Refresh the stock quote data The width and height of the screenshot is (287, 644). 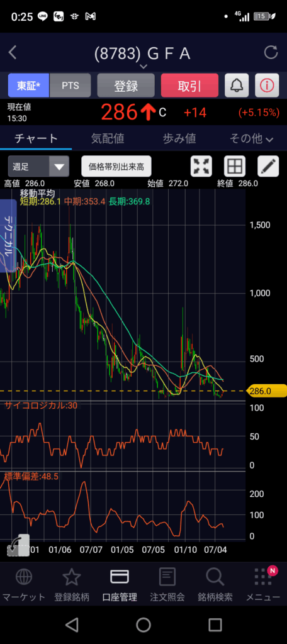(x=271, y=53)
